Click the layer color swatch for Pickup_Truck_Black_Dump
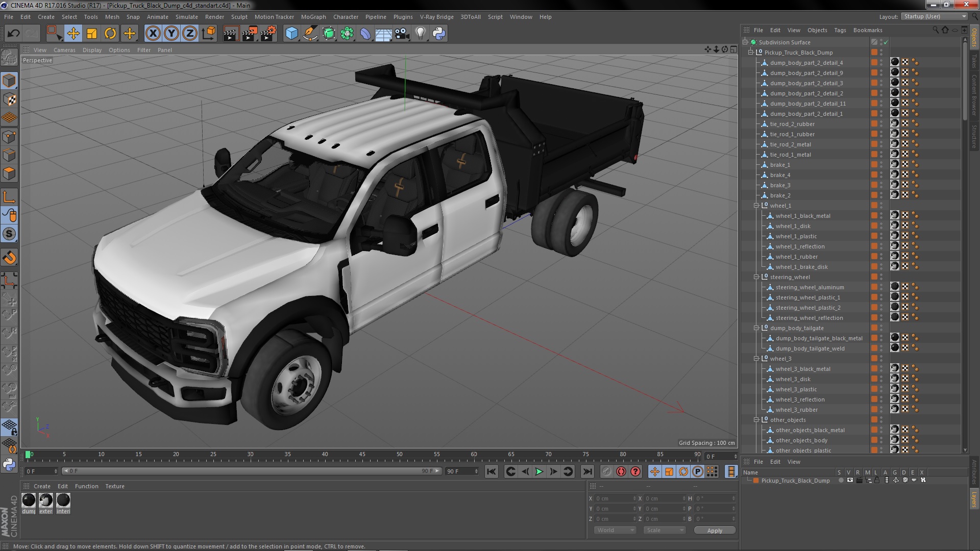The width and height of the screenshot is (980, 551). pos(756,481)
